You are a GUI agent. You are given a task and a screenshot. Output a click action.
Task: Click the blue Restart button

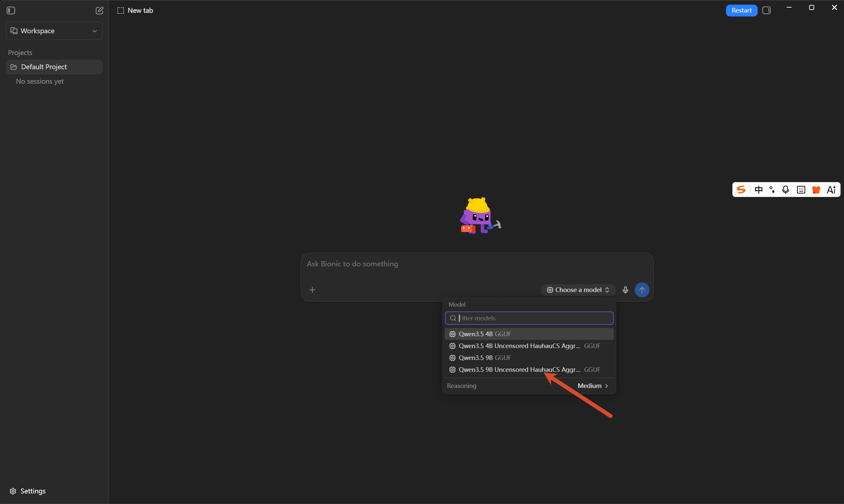click(741, 11)
